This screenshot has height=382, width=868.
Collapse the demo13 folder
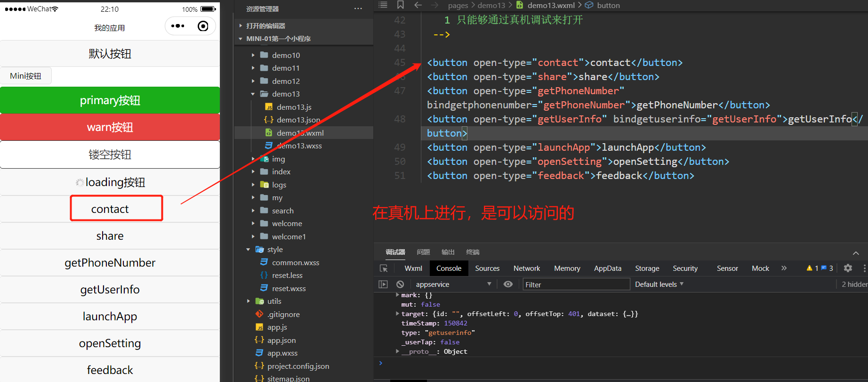pyautogui.click(x=286, y=94)
